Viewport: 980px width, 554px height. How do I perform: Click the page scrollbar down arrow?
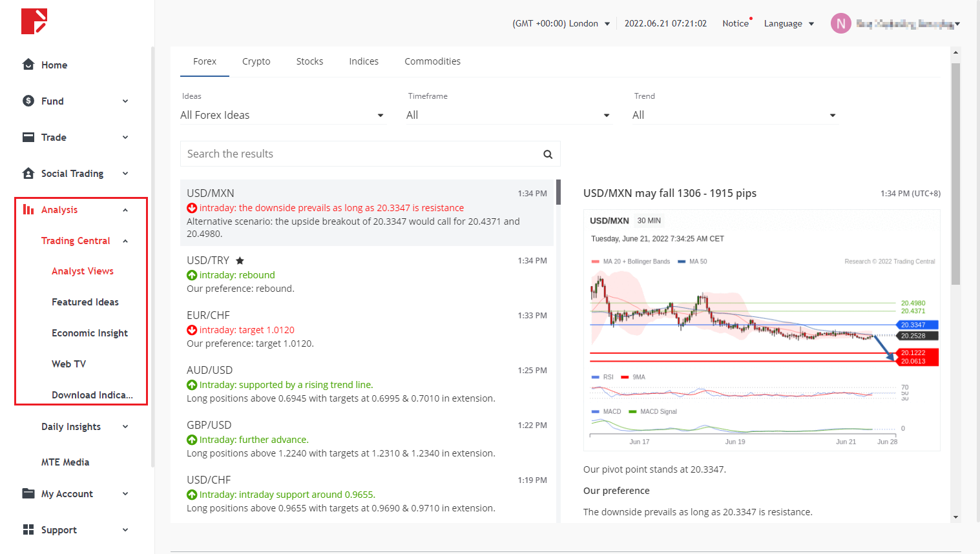(x=955, y=517)
